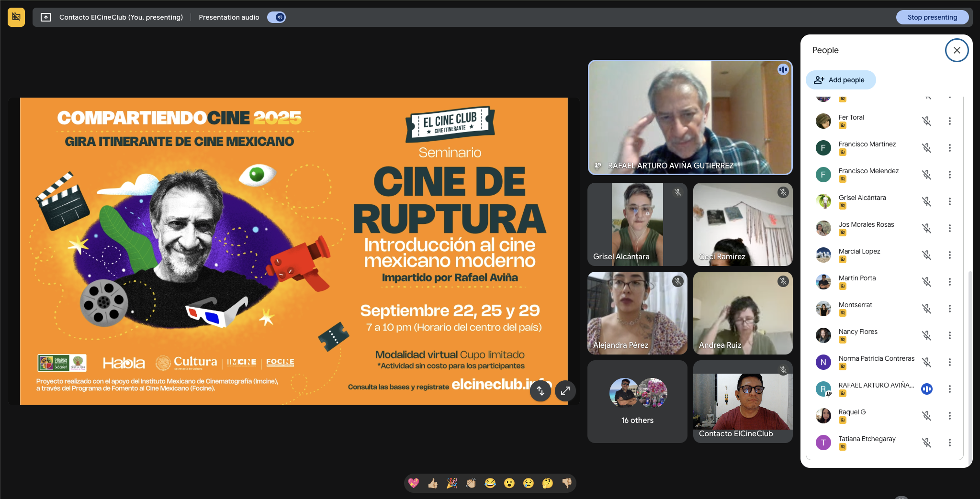This screenshot has width=980, height=499.
Task: Open more options for Francisco Melendez
Action: [x=949, y=175]
